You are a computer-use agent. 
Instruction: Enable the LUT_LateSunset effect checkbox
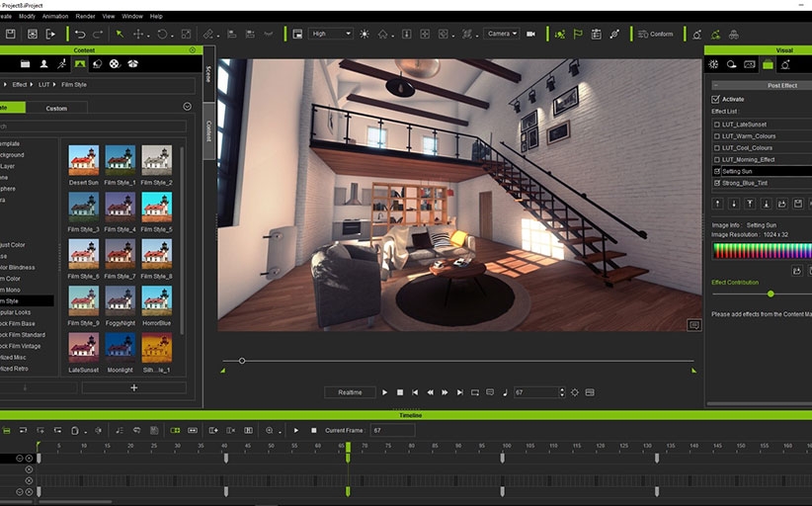point(716,125)
